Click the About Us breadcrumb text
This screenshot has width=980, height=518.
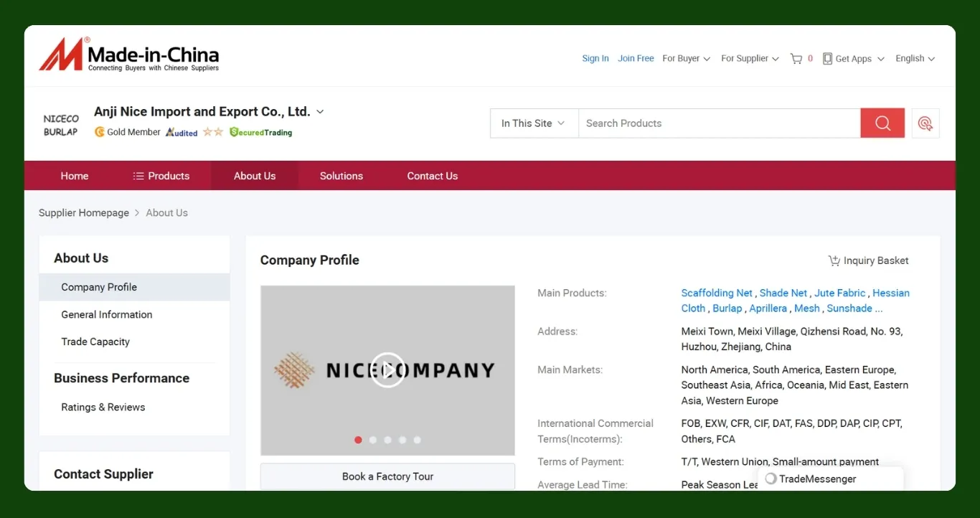tap(166, 213)
